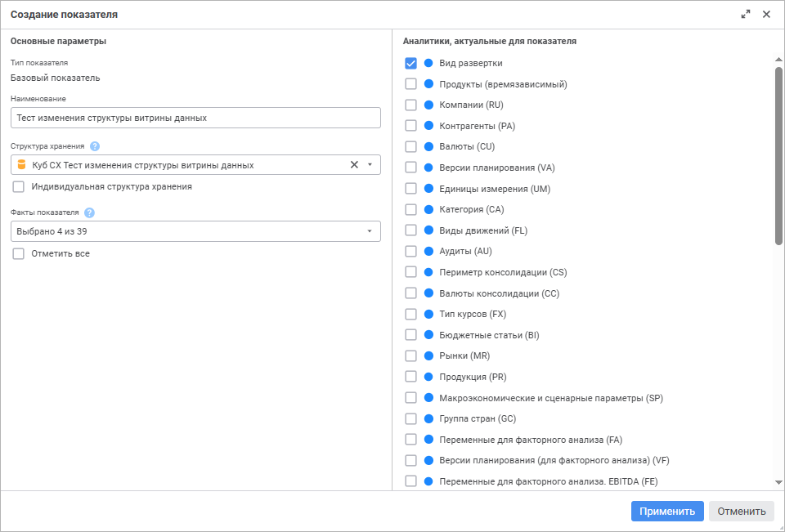Click blue dot icon beside Рынки (MR)
785x532 pixels.
pyautogui.click(x=428, y=356)
